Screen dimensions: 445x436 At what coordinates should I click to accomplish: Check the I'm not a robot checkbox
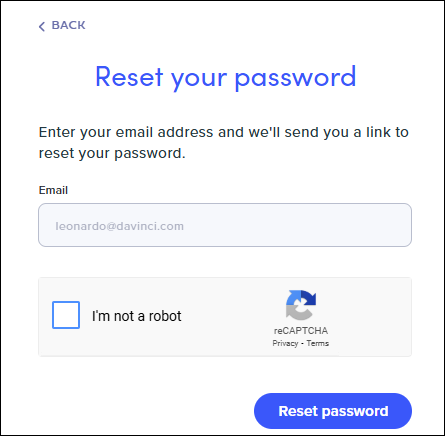(66, 315)
